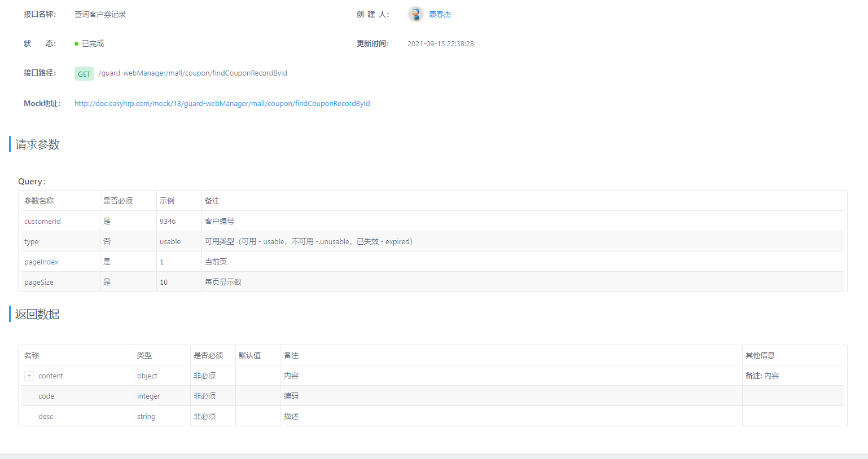Click the 请求参数 section heading
The width and height of the screenshot is (868, 459).
(38, 145)
